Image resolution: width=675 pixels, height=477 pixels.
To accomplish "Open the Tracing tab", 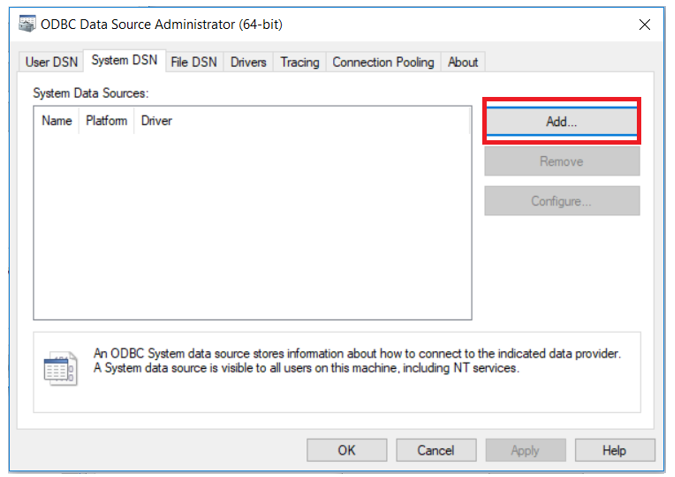I will (x=300, y=62).
